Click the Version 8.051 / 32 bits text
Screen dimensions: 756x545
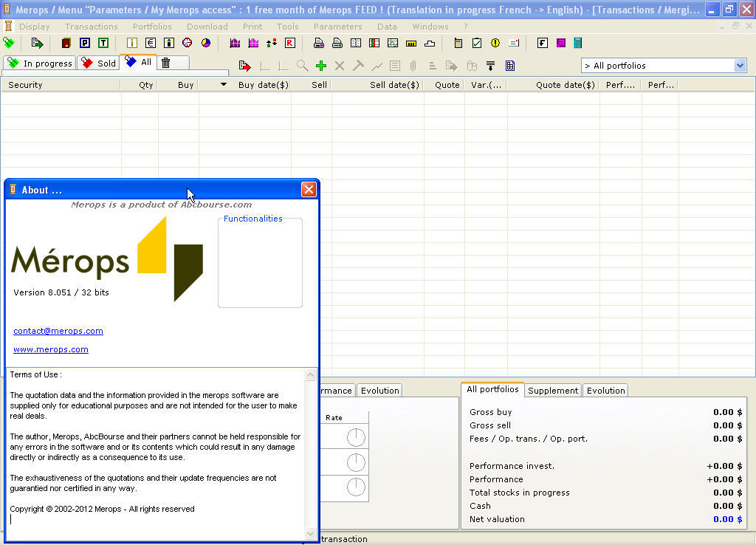click(61, 292)
